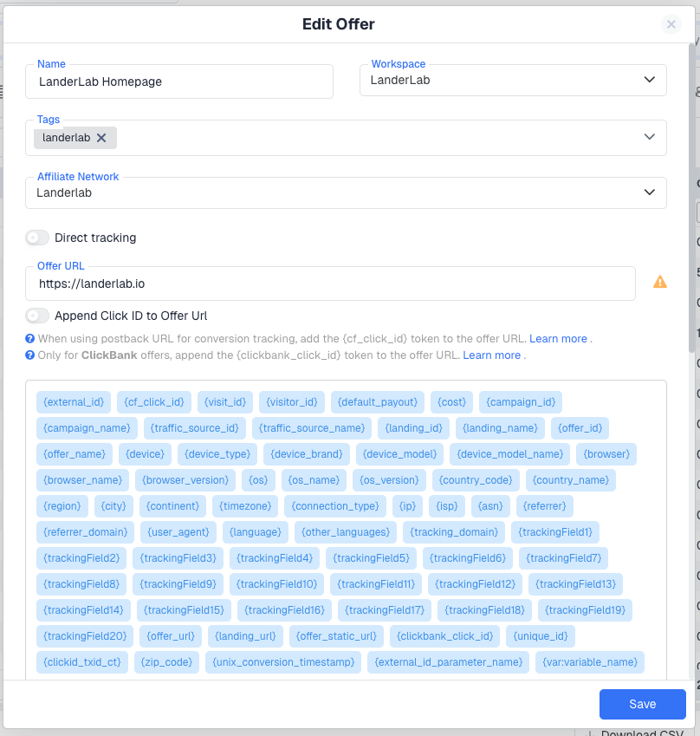Save the offer
700x736 pixels.
642,704
